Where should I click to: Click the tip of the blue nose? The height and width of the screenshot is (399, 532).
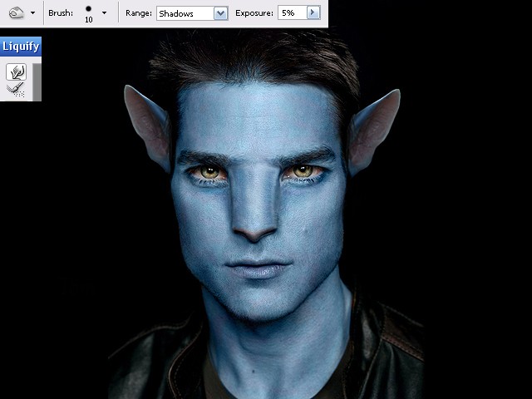tap(255, 232)
